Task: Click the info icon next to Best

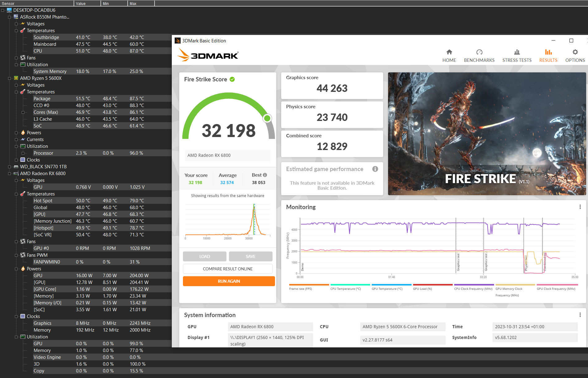Action: click(x=265, y=175)
